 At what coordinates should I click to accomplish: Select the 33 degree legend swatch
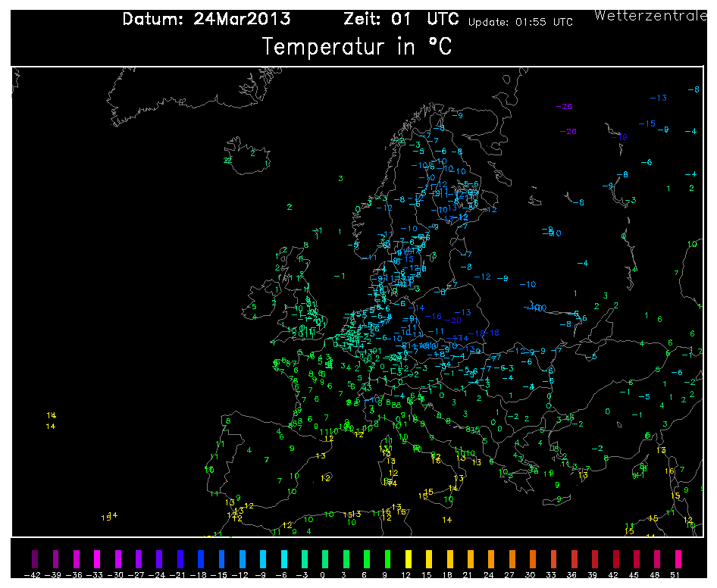click(x=554, y=558)
